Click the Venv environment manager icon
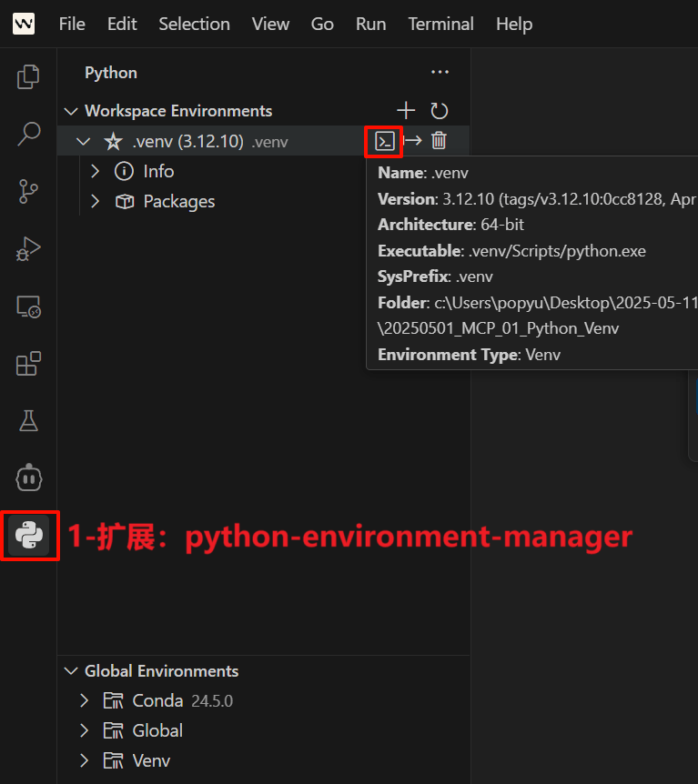 [113, 761]
